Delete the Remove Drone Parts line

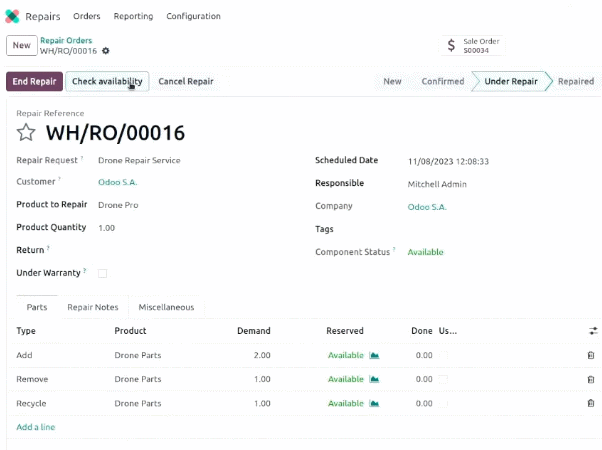click(591, 379)
